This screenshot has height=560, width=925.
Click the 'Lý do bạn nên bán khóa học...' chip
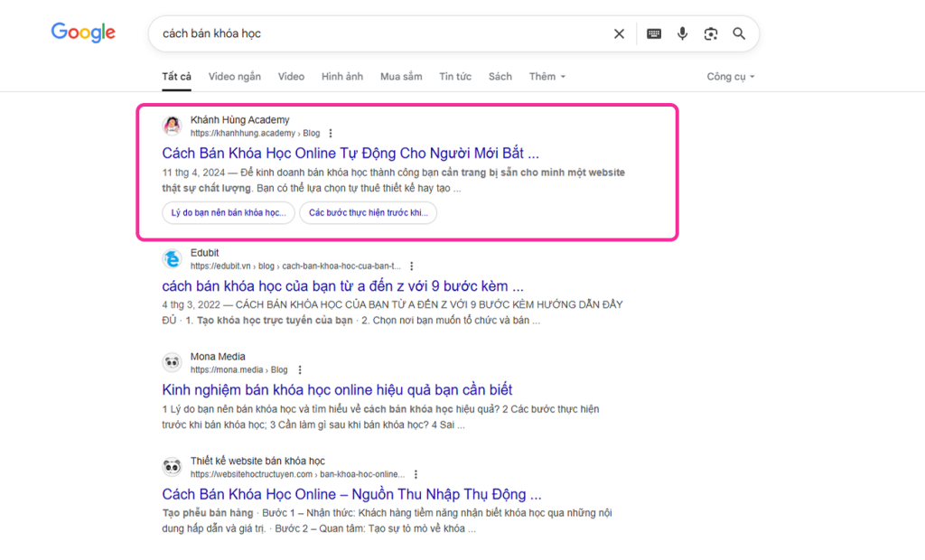click(229, 213)
